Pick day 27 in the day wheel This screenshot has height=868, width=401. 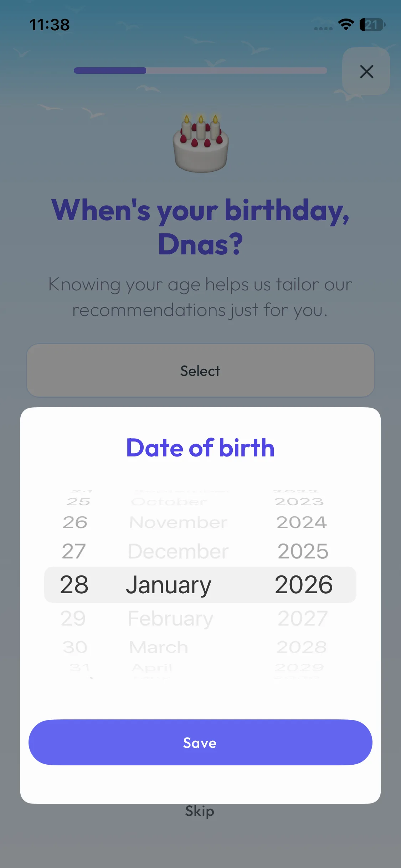[74, 551]
